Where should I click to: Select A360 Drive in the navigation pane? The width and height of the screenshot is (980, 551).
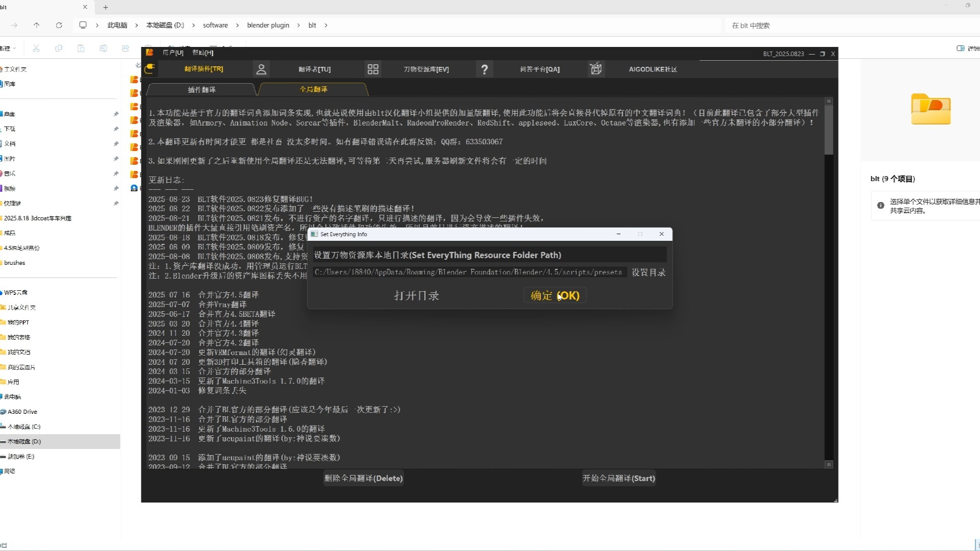(x=22, y=412)
